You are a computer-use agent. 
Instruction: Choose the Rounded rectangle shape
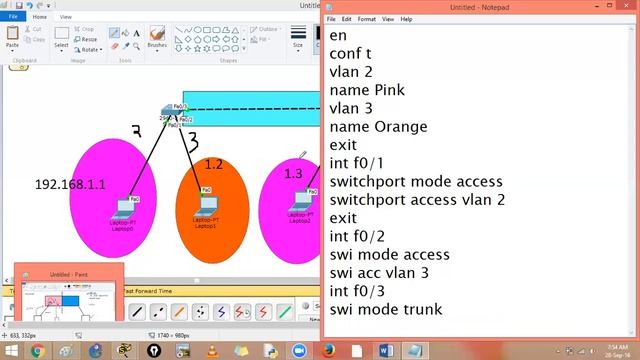pyautogui.click(x=216, y=30)
